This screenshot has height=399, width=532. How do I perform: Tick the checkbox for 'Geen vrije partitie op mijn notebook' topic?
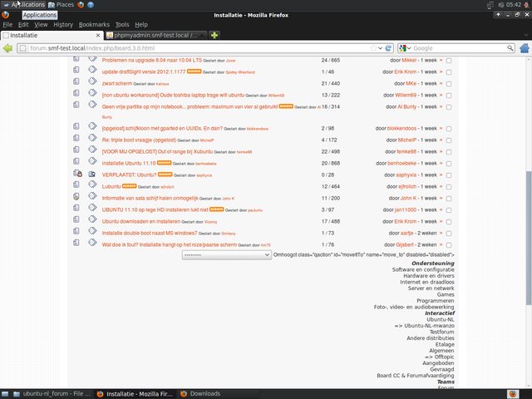click(x=449, y=107)
